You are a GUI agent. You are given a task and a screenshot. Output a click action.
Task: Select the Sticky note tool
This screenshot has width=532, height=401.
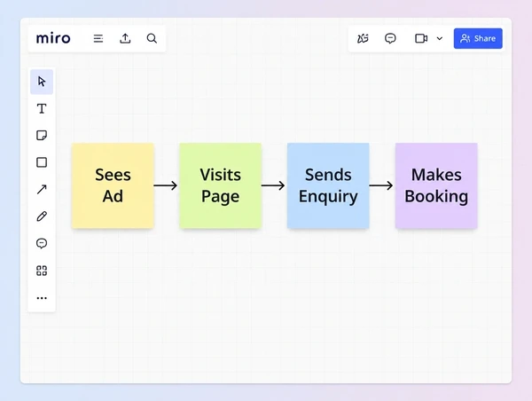[42, 136]
